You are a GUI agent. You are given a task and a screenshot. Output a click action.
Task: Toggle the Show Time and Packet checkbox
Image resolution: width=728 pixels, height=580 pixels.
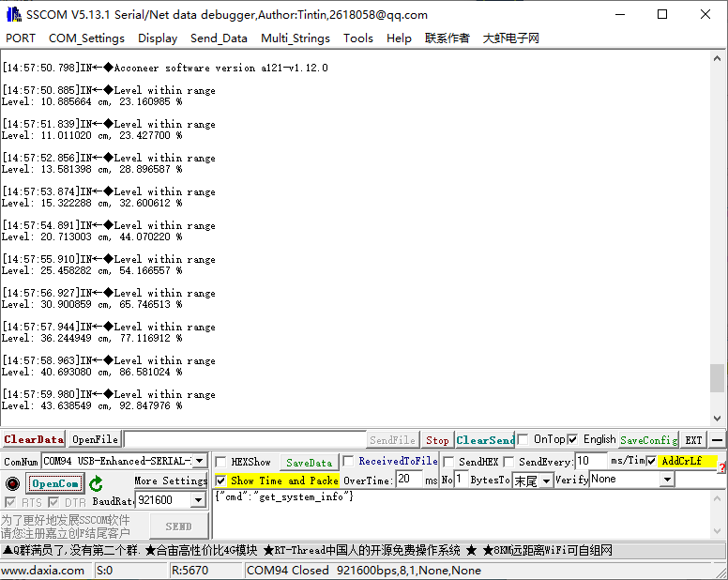pyautogui.click(x=220, y=481)
